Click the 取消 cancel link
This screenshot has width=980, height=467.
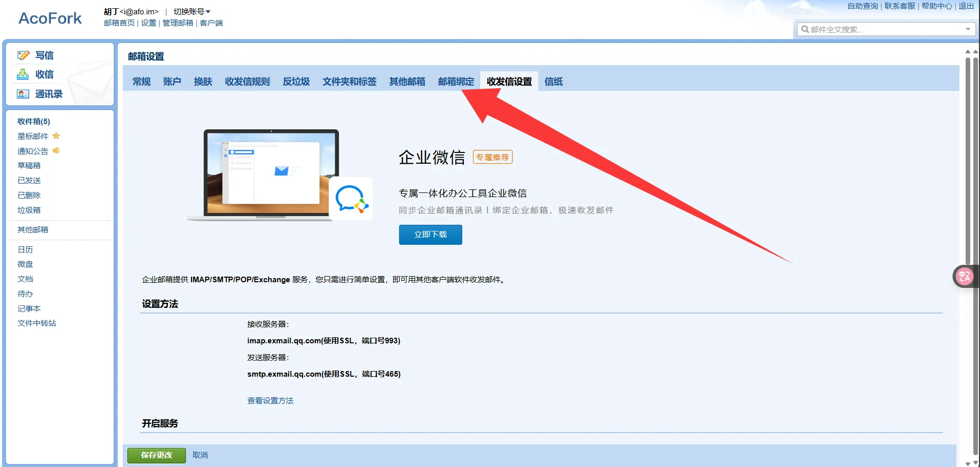tap(200, 455)
